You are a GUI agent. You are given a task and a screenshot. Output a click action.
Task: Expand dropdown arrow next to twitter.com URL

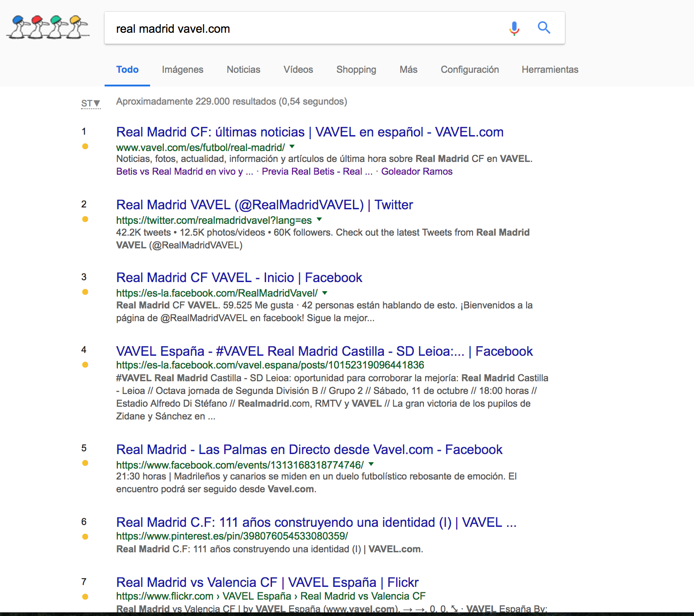[319, 219]
